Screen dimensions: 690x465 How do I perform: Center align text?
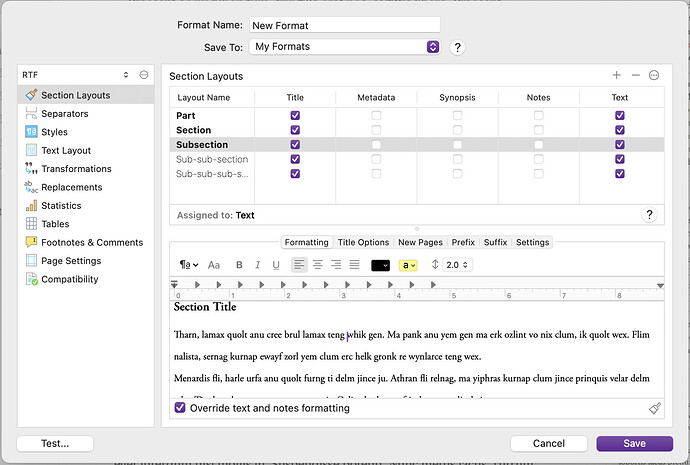tap(318, 265)
